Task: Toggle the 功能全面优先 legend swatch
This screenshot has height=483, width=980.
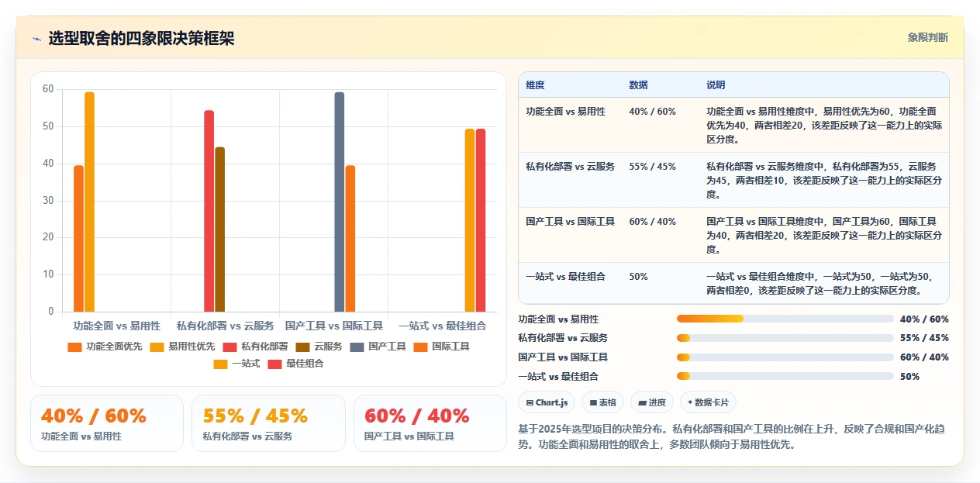Action: click(74, 347)
